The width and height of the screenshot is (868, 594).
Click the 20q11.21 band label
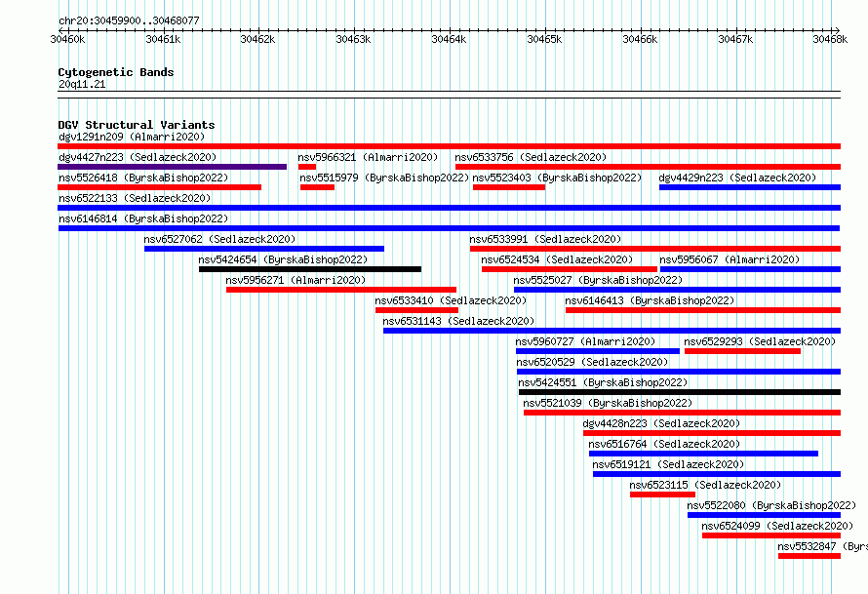point(82,84)
